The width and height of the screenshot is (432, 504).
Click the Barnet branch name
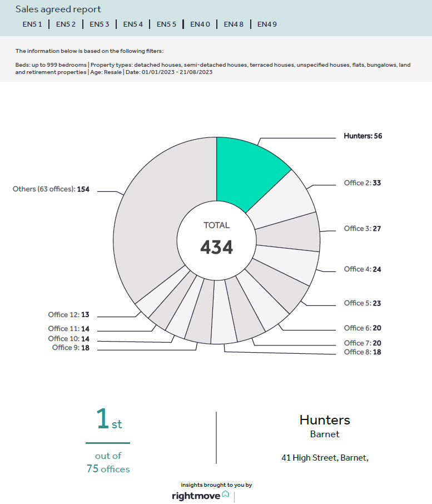click(325, 434)
